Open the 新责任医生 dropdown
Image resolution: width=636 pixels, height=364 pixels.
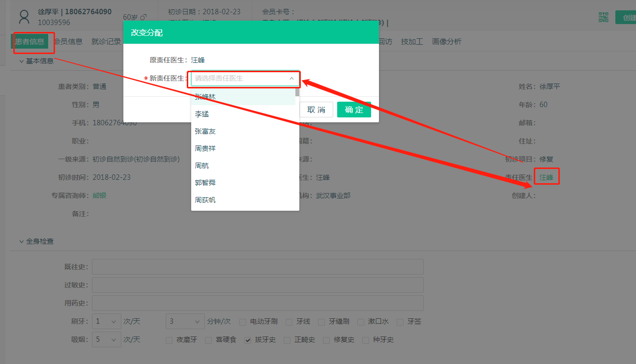(245, 79)
